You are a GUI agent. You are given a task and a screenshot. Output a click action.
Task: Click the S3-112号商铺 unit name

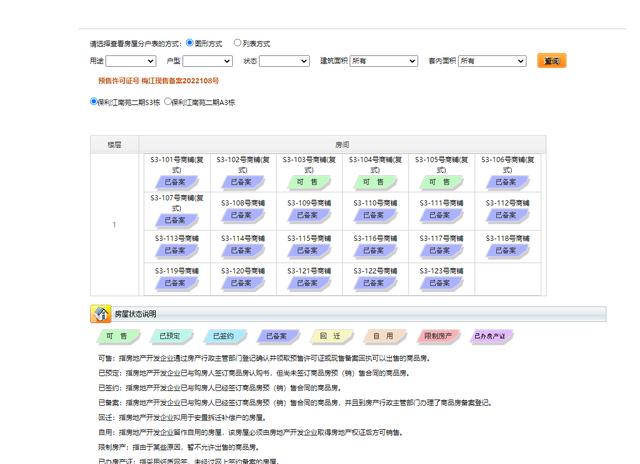507,203
